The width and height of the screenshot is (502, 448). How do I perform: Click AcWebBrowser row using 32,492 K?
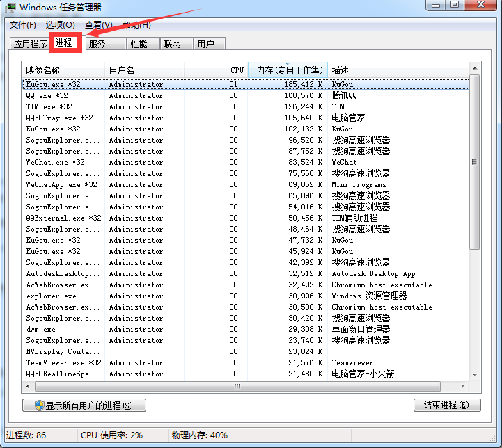246,285
